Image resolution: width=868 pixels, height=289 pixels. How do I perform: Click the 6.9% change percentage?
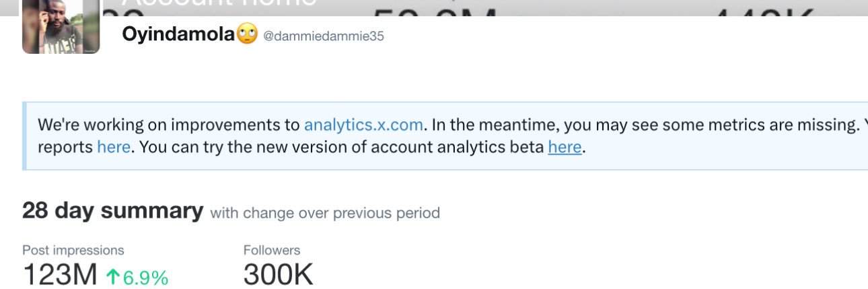(145, 277)
